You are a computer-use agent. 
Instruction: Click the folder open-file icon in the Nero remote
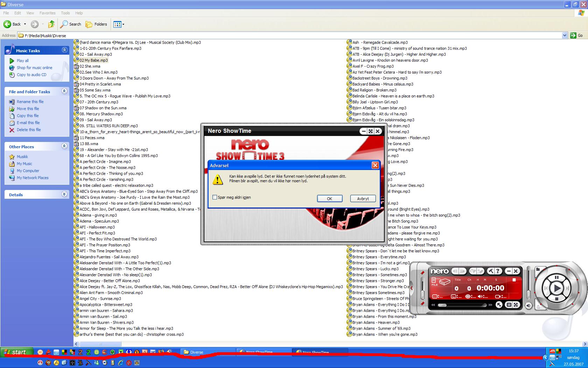(538, 270)
